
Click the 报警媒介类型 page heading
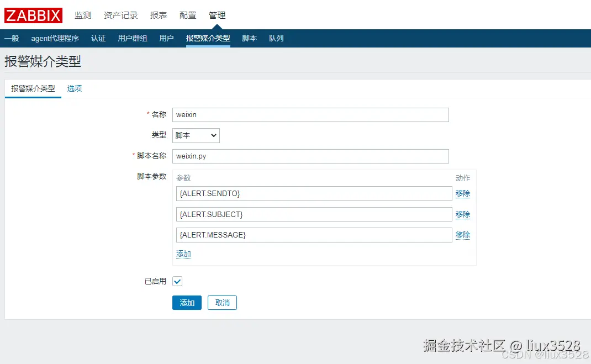tap(43, 61)
